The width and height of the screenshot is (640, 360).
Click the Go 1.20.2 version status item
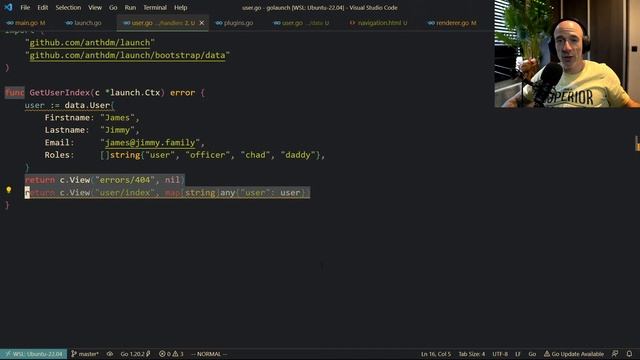(135, 354)
